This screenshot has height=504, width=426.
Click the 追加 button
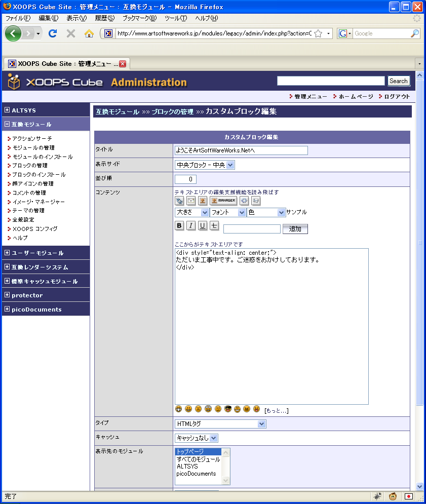[x=295, y=229]
